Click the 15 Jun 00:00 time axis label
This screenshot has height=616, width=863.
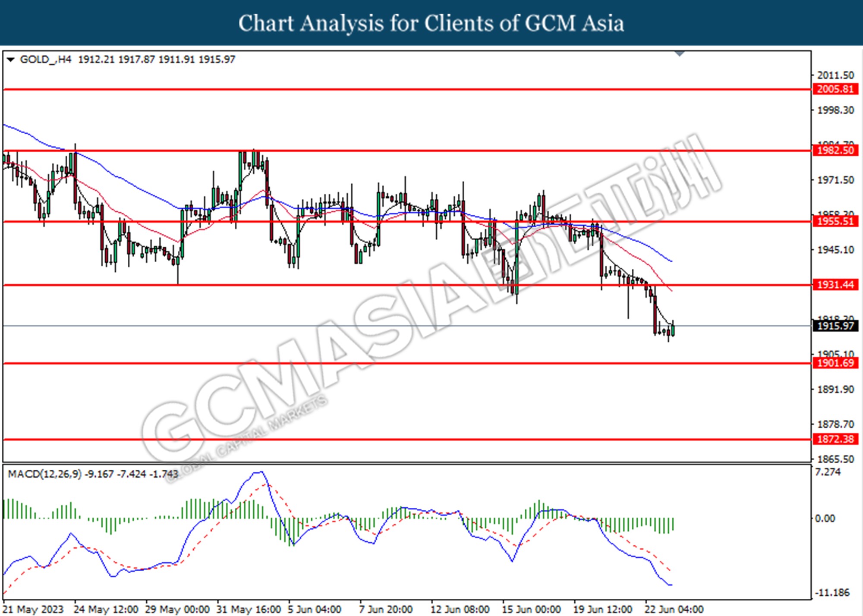[531, 610]
